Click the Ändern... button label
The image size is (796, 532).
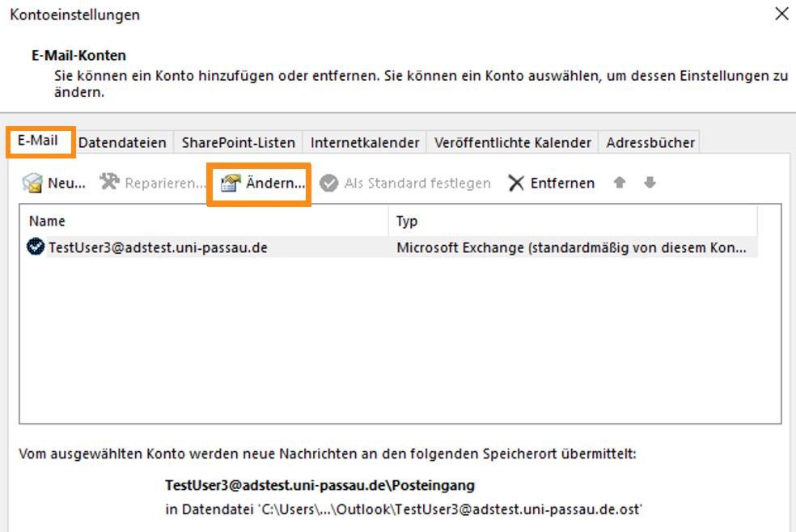[276, 183]
